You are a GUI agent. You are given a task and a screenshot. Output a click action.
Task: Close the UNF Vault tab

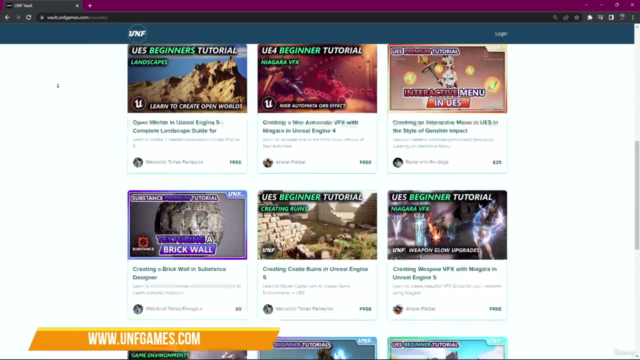pyautogui.click(x=77, y=6)
